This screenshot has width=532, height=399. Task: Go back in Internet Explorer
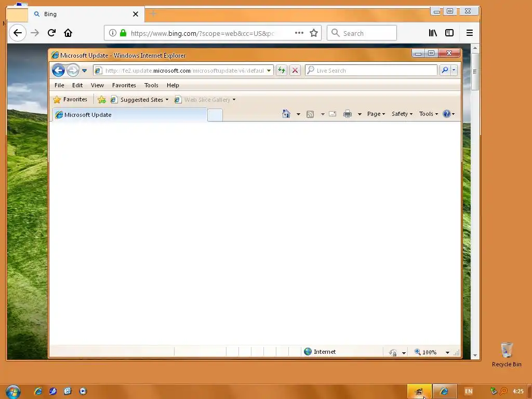point(58,70)
